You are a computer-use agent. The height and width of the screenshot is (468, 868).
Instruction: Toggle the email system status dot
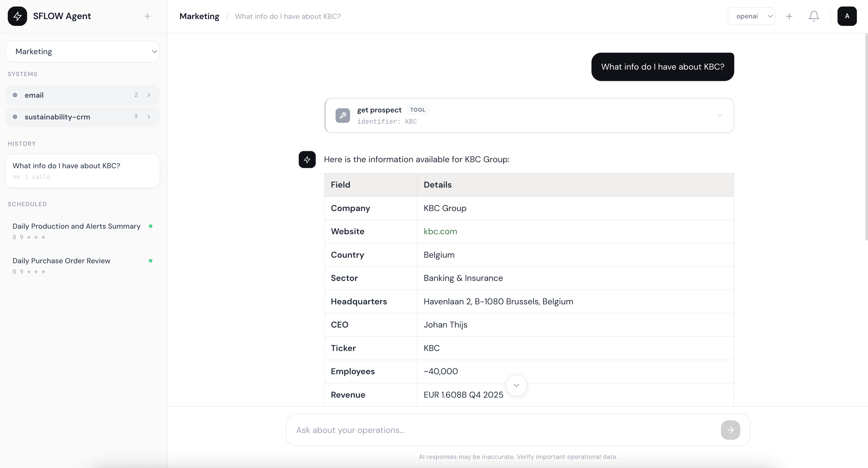15,95
